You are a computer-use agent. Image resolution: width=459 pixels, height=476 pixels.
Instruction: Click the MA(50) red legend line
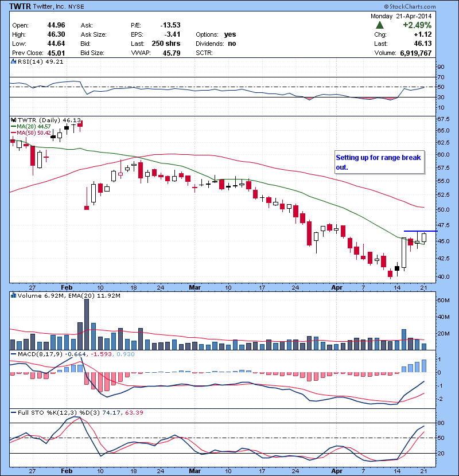13,132
